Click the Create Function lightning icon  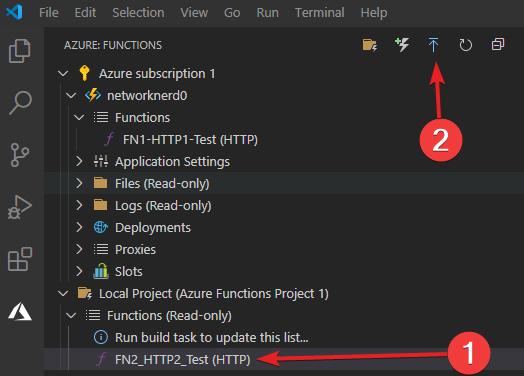click(x=402, y=45)
